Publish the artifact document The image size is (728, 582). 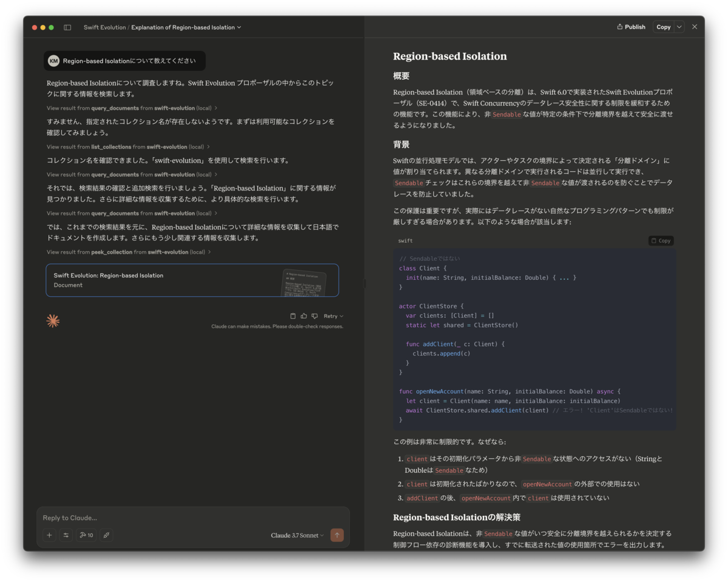click(x=631, y=27)
